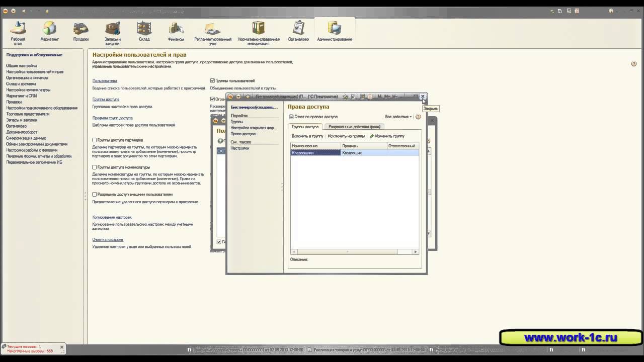
Task: Expand the Все действия dropdown
Action: (x=398, y=117)
